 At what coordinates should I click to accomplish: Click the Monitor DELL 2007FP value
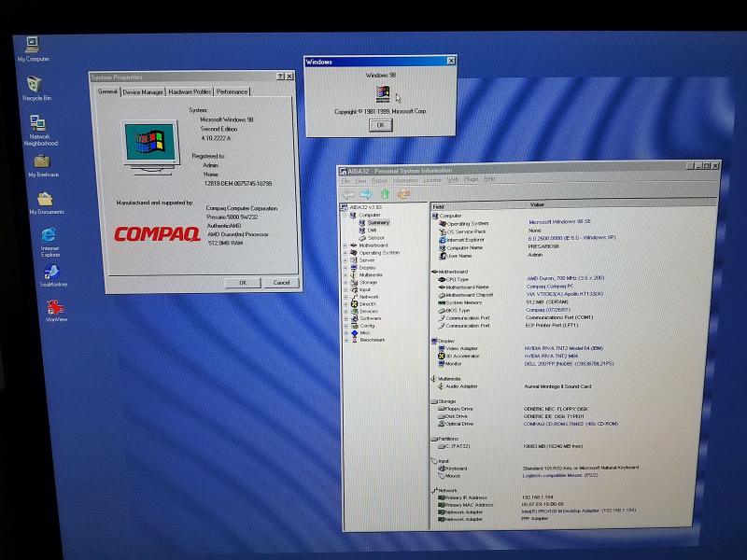[x=569, y=363]
